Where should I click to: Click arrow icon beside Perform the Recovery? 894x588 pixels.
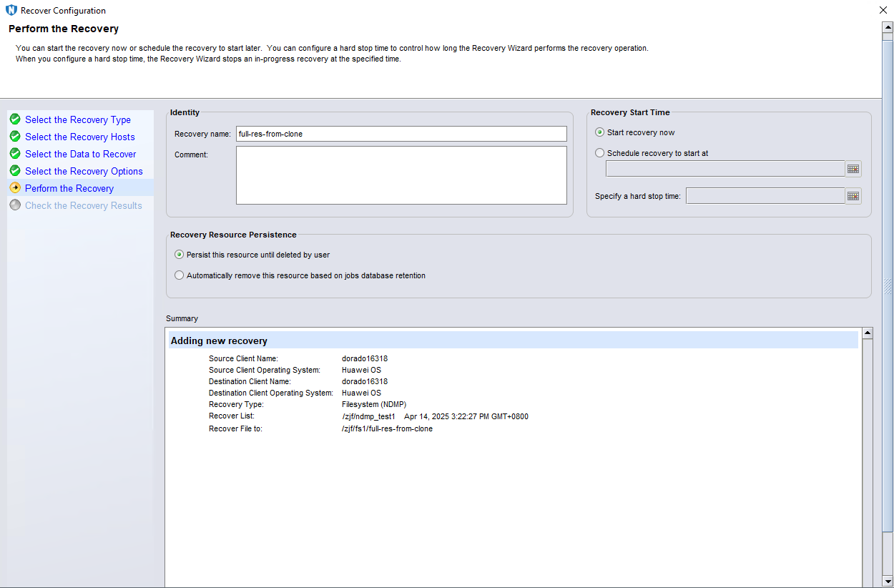coord(15,188)
